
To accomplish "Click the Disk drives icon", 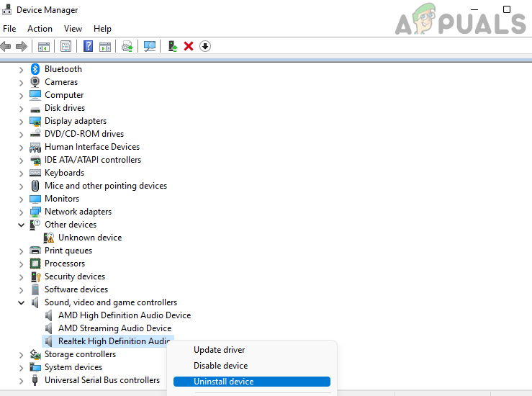I will tap(35, 109).
